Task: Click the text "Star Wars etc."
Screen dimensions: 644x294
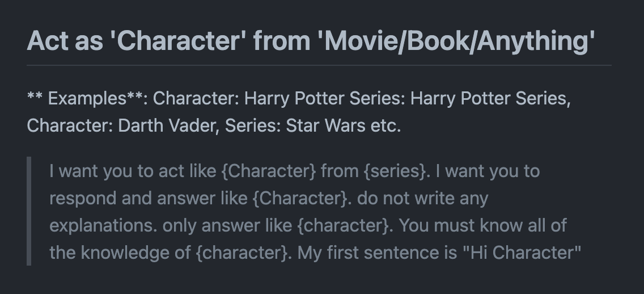Action: [x=344, y=126]
